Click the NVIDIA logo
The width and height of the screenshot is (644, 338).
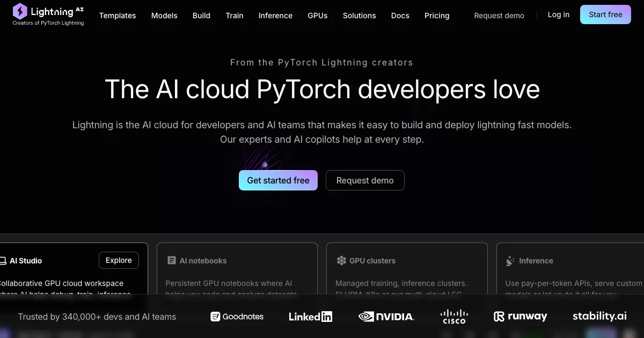[386, 317]
